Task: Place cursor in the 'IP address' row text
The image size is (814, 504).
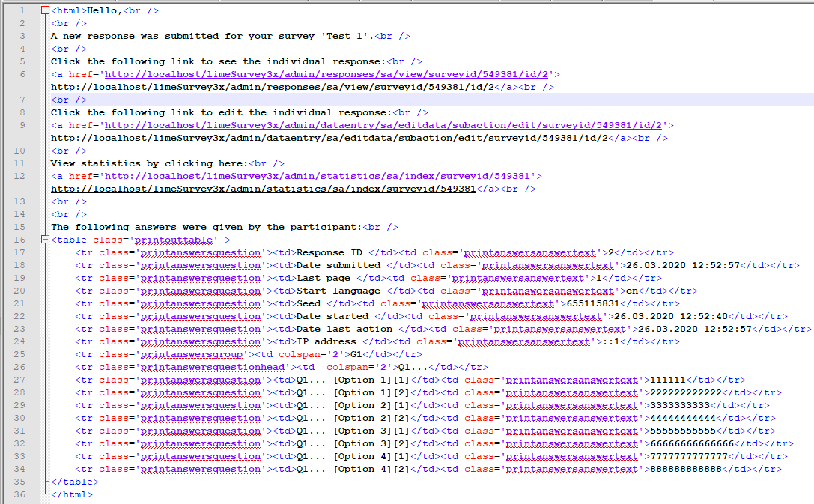Action: coord(326,341)
